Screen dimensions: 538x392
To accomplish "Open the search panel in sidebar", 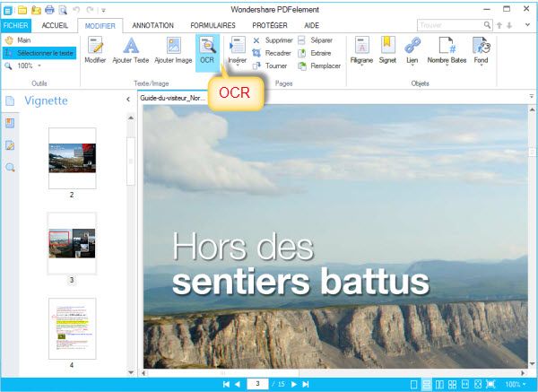I will click(10, 168).
